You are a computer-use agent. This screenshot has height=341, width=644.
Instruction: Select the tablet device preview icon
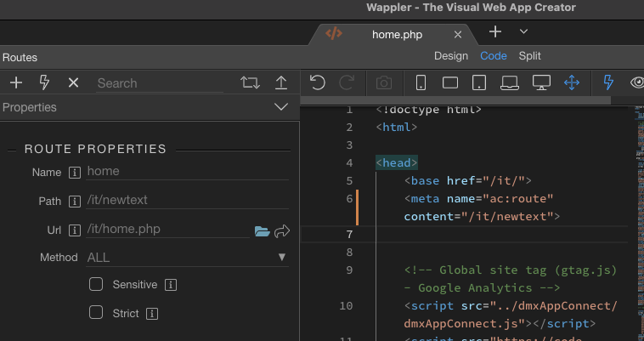(479, 82)
